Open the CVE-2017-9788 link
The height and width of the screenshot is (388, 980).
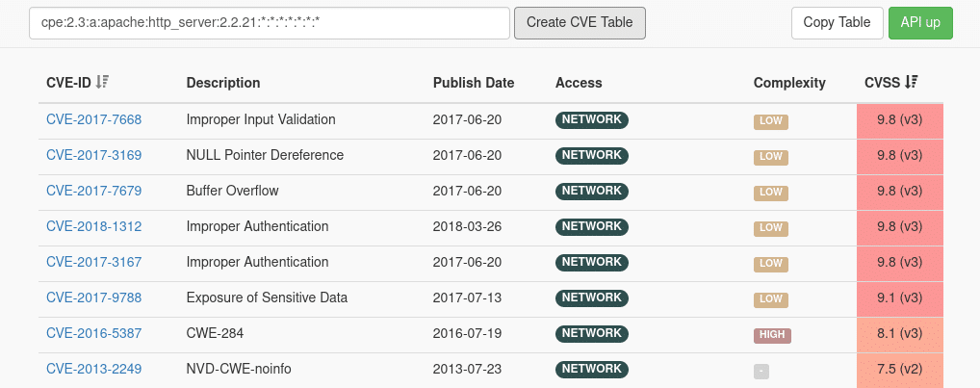click(x=93, y=297)
